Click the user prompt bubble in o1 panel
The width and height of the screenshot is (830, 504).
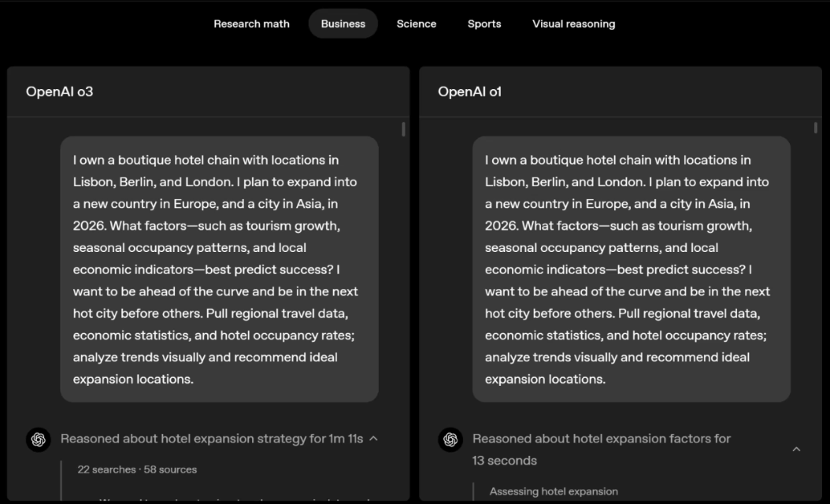[x=631, y=269]
